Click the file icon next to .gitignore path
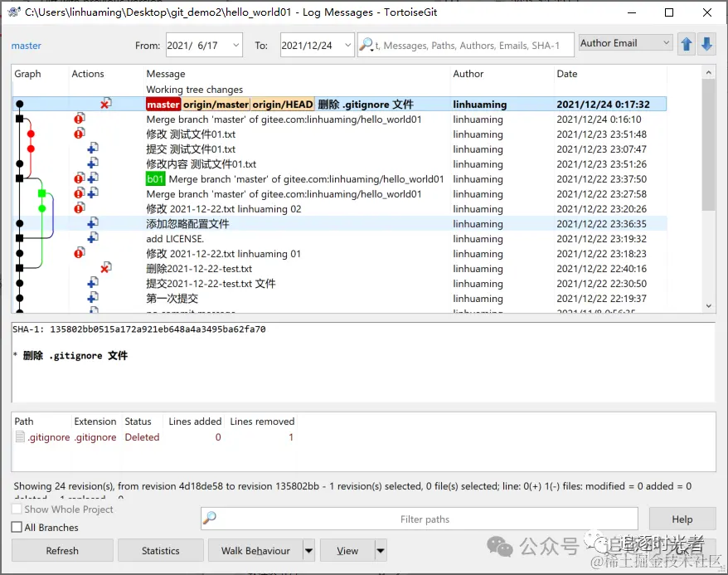This screenshot has width=728, height=575. 20,436
